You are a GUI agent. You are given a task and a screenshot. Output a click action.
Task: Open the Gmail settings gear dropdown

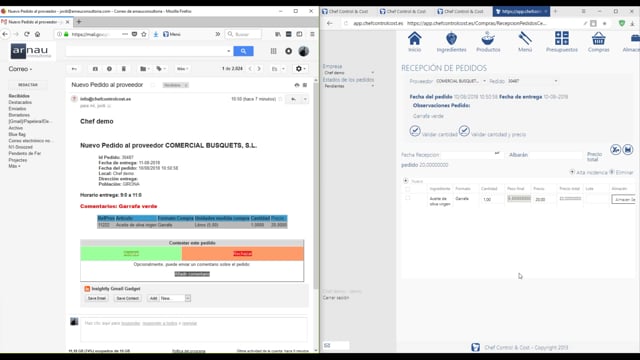pyautogui.click(x=300, y=69)
